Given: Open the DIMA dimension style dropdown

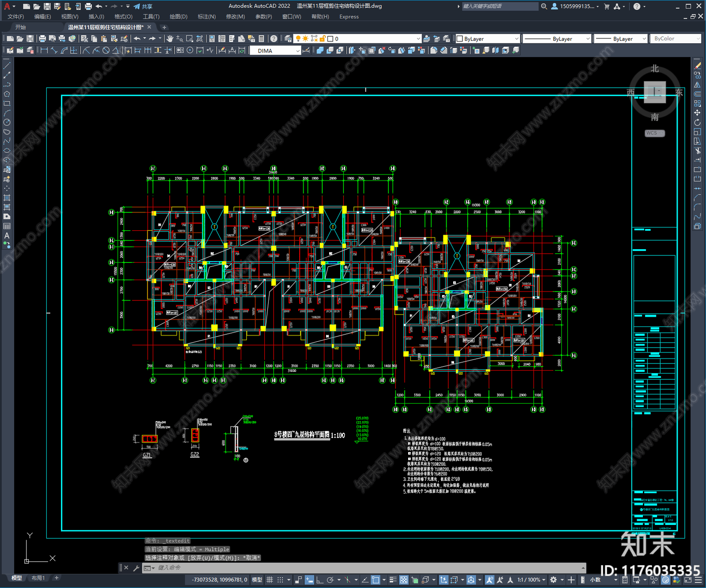Looking at the screenshot, I should pos(275,51).
